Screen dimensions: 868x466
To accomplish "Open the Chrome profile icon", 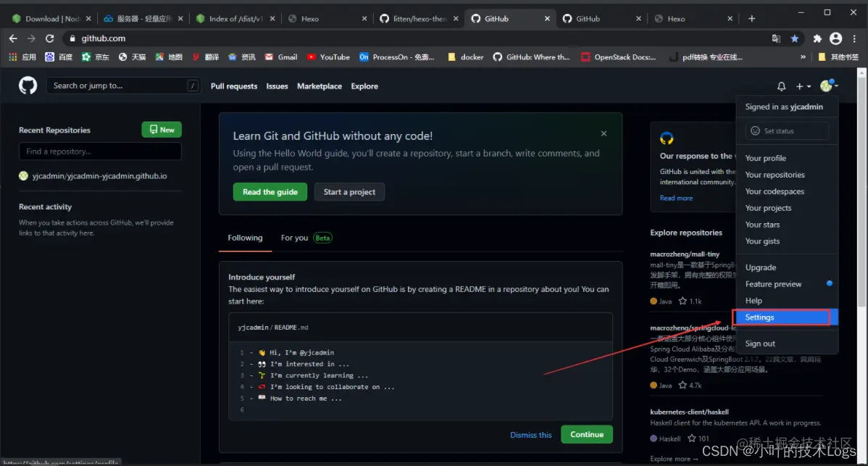I will 836,38.
